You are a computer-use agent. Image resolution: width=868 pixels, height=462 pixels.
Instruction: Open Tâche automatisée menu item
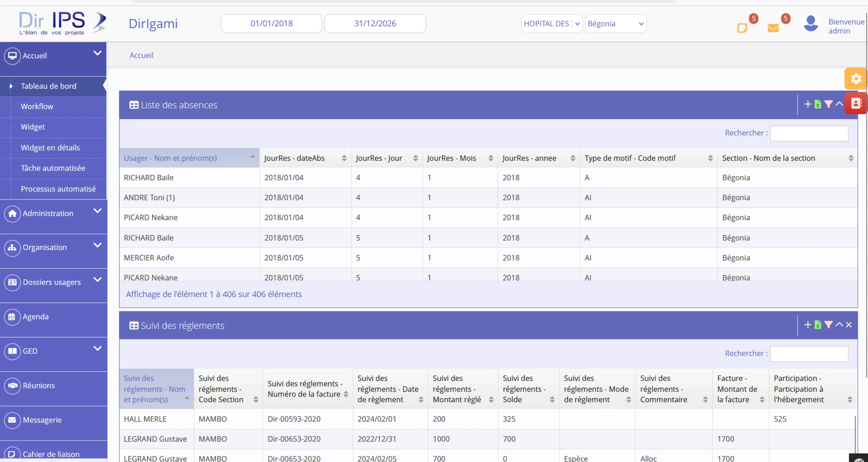pos(53,168)
